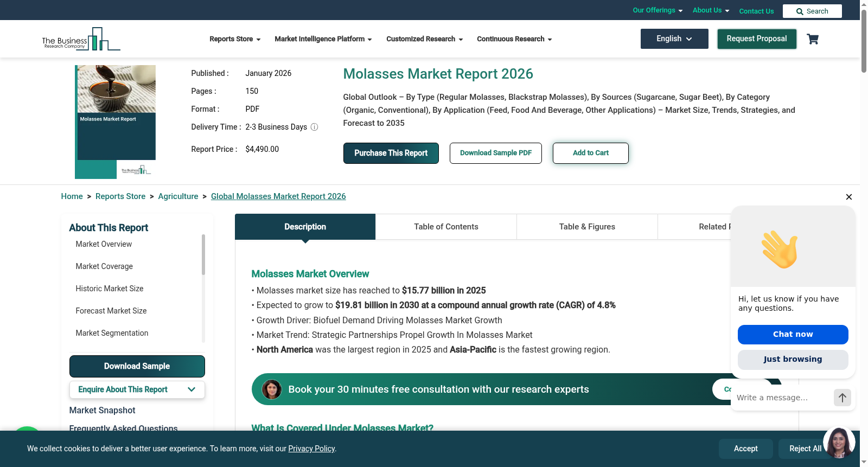Reject All cookies
868x467 pixels.
click(x=805, y=449)
